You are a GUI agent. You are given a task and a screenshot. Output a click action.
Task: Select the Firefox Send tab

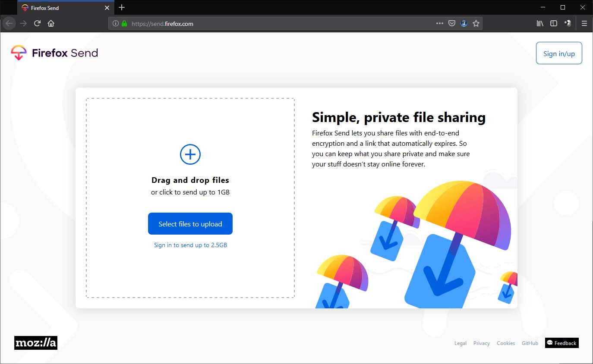click(66, 8)
